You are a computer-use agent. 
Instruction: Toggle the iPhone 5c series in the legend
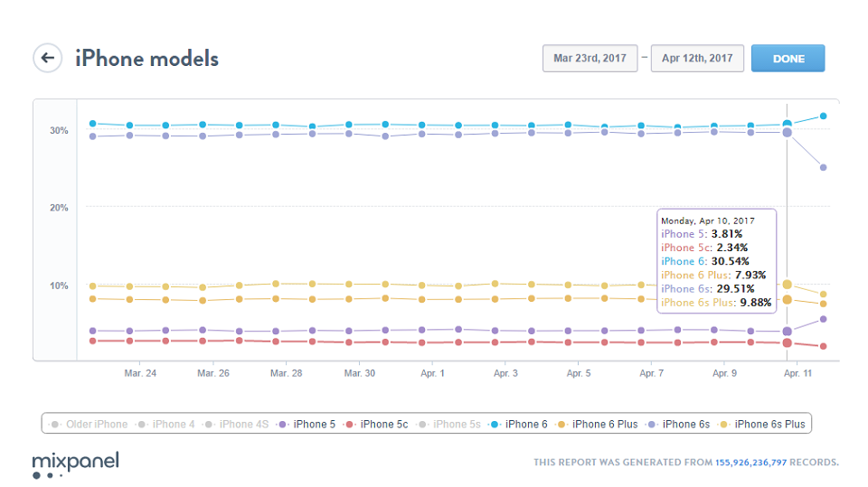376,424
